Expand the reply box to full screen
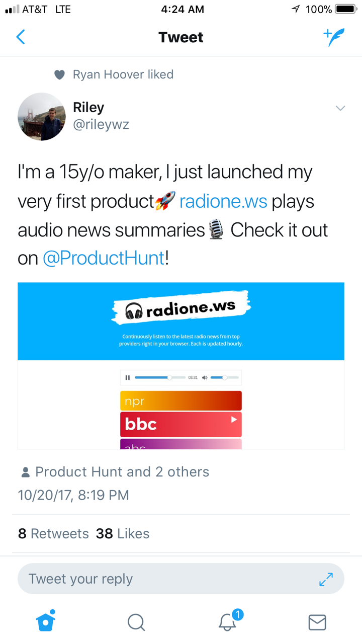The width and height of the screenshot is (362, 644). 326,579
